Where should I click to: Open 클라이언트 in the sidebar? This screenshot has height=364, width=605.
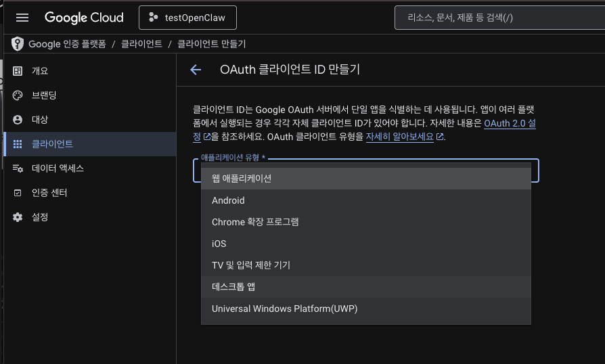pos(90,144)
